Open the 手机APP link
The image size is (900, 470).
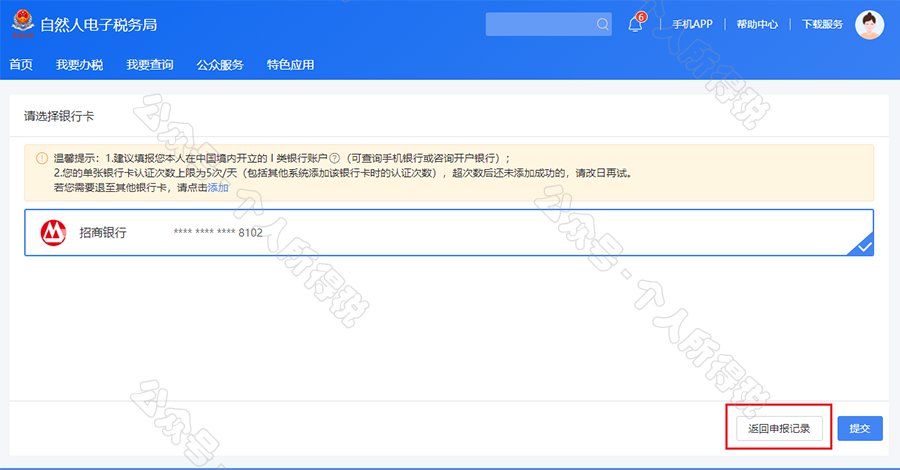693,25
